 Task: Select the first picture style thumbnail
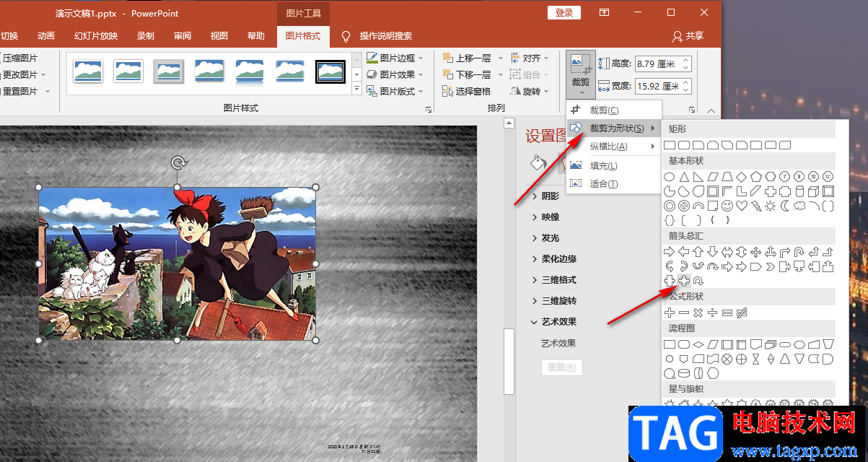pyautogui.click(x=88, y=71)
